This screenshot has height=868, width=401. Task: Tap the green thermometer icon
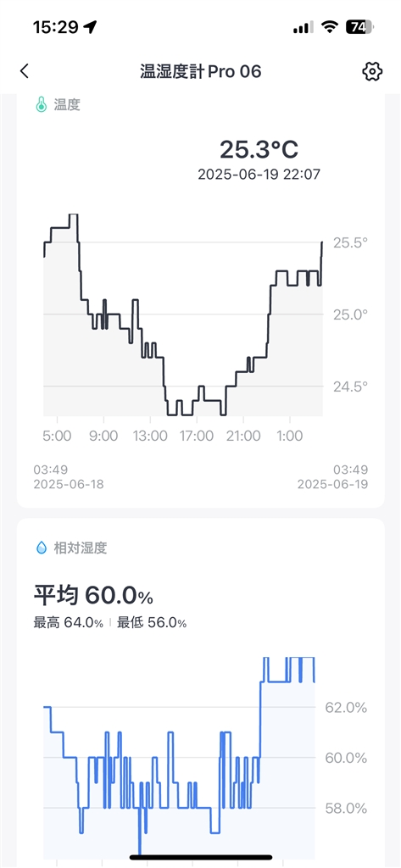pyautogui.click(x=41, y=104)
